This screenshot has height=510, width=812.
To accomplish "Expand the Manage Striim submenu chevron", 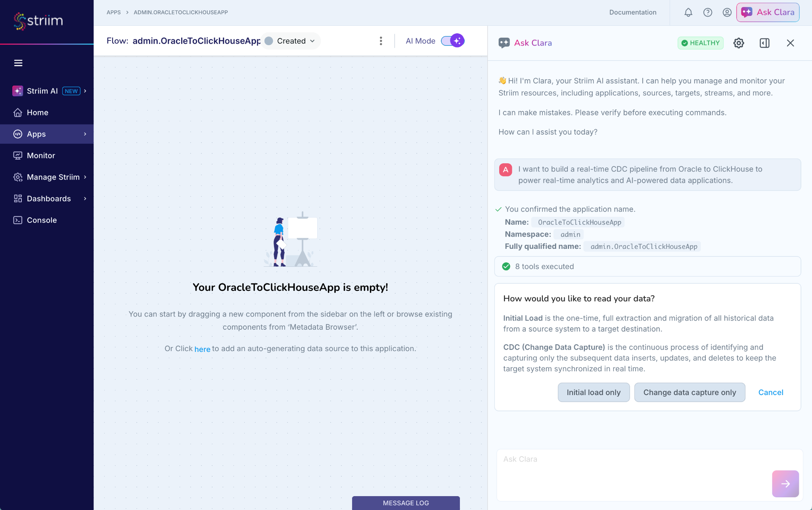I will pyautogui.click(x=85, y=177).
